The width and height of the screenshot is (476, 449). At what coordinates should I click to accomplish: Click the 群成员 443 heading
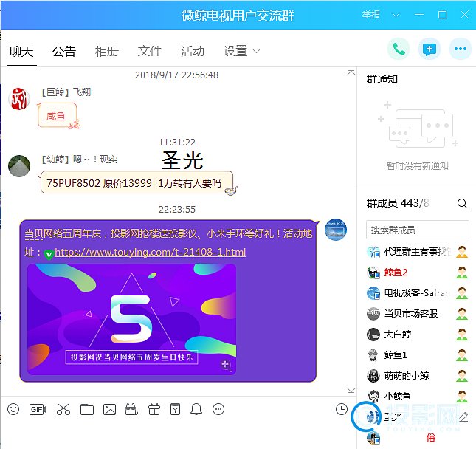397,203
